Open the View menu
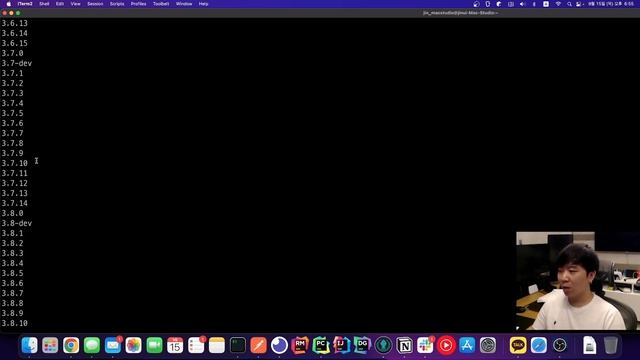The height and width of the screenshot is (360, 640). 76,4
